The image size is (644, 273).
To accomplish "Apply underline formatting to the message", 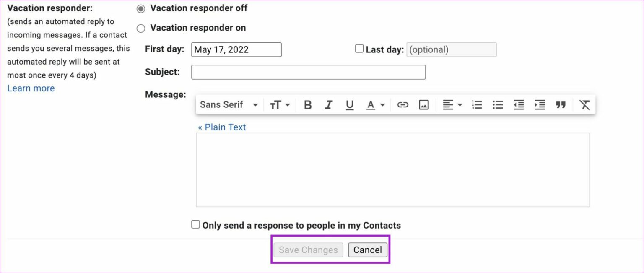I will (x=350, y=104).
